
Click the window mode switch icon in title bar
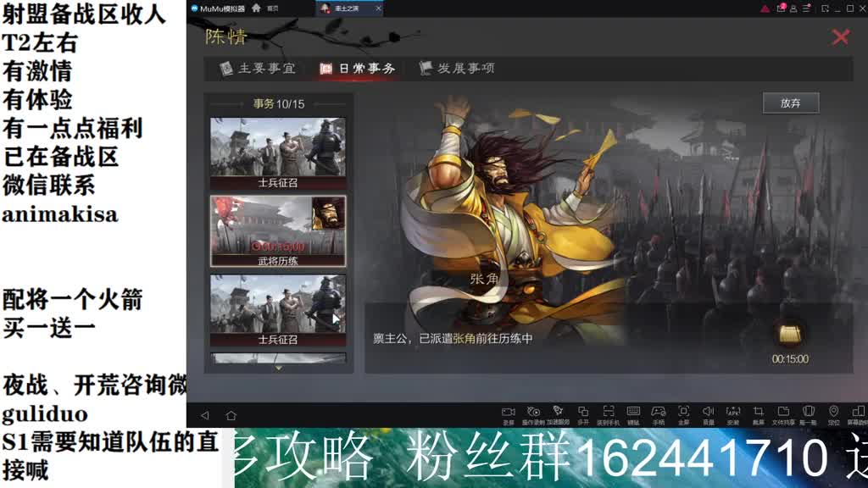pyautogui.click(x=826, y=8)
